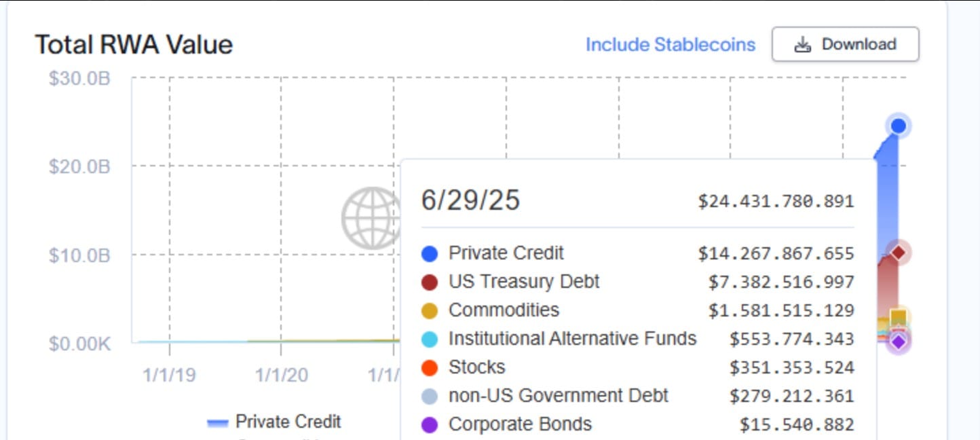Click the 1/1/19 x-axis date label
This screenshot has width=980, height=440.
(x=169, y=375)
